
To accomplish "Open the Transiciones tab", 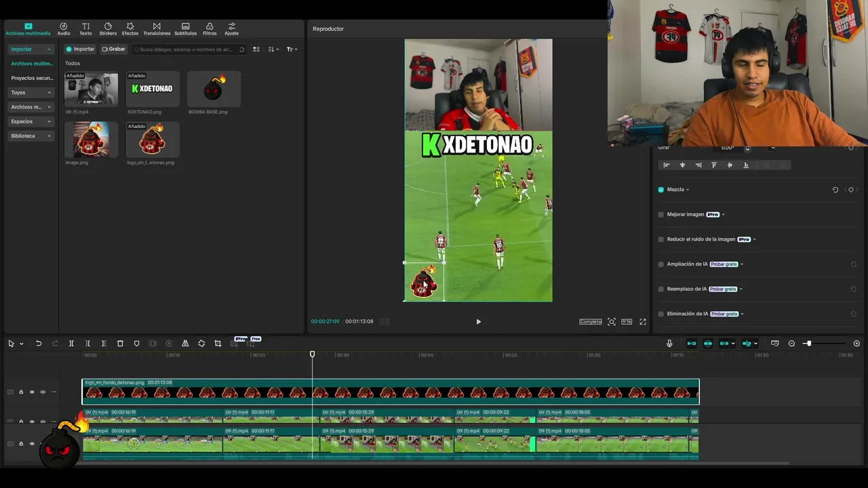I will (157, 29).
